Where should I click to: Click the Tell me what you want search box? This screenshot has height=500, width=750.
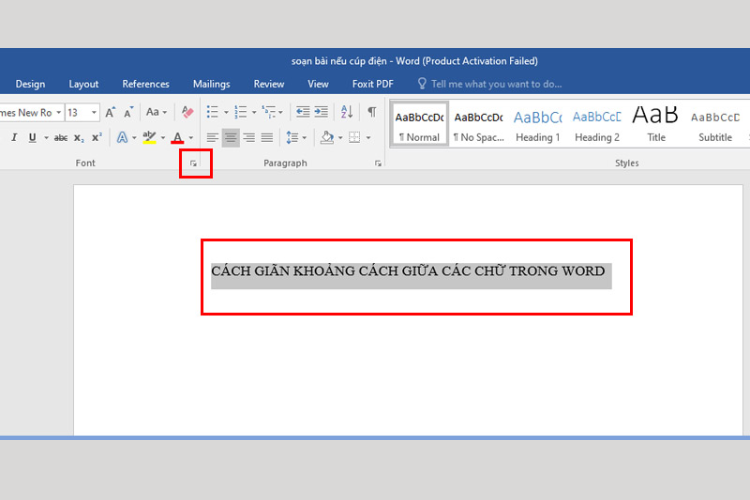496,84
